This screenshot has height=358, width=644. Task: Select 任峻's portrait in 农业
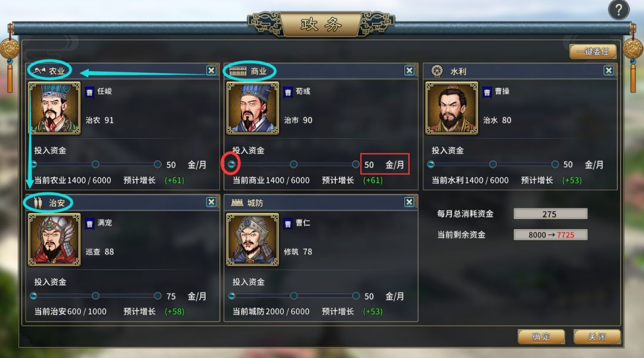(x=54, y=108)
